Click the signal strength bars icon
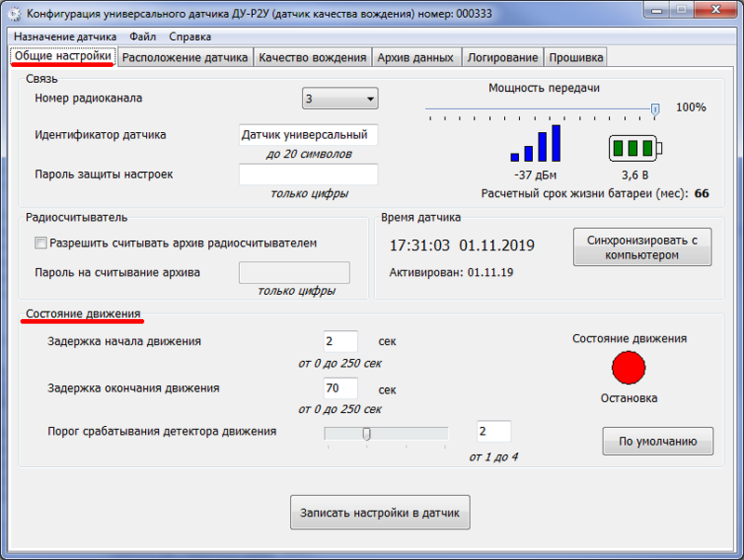This screenshot has width=744, height=560. click(536, 143)
